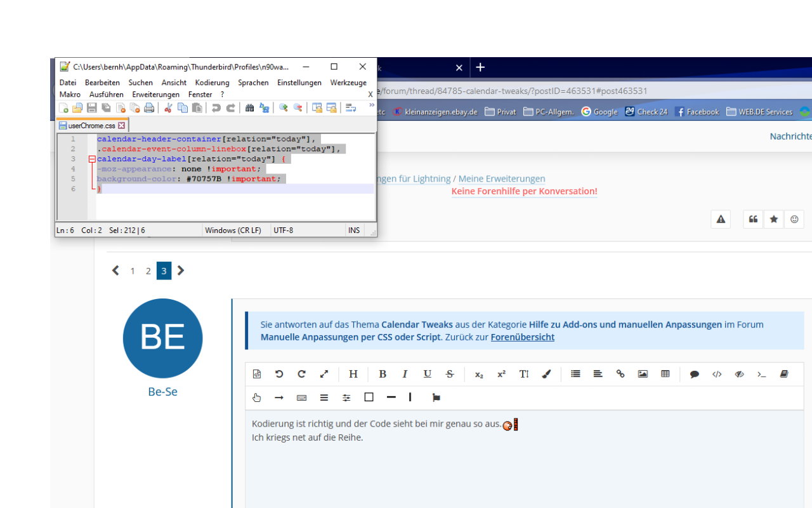Image resolution: width=812 pixels, height=508 pixels.
Task: Click the UTF-8 encoding status field
Action: point(284,231)
